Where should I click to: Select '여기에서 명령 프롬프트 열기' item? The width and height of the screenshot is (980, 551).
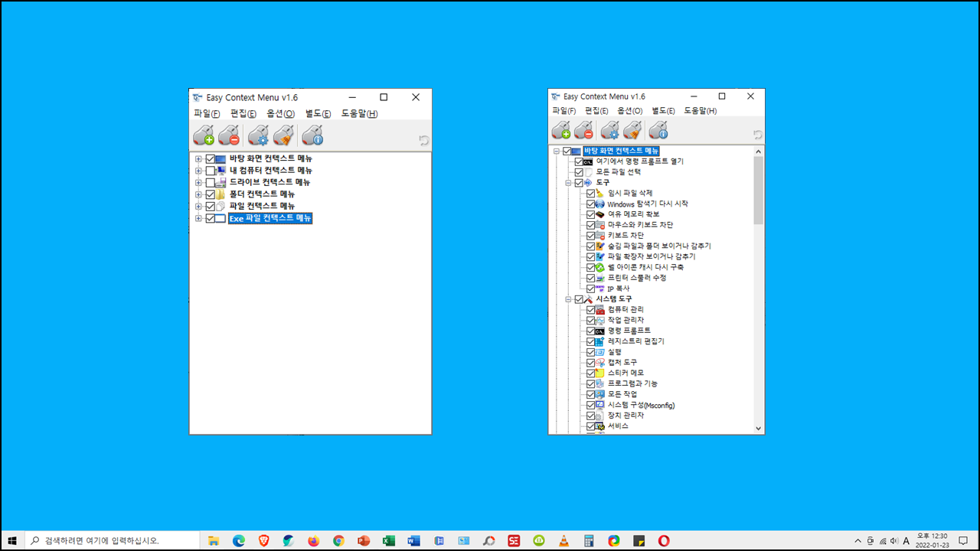[x=640, y=161]
